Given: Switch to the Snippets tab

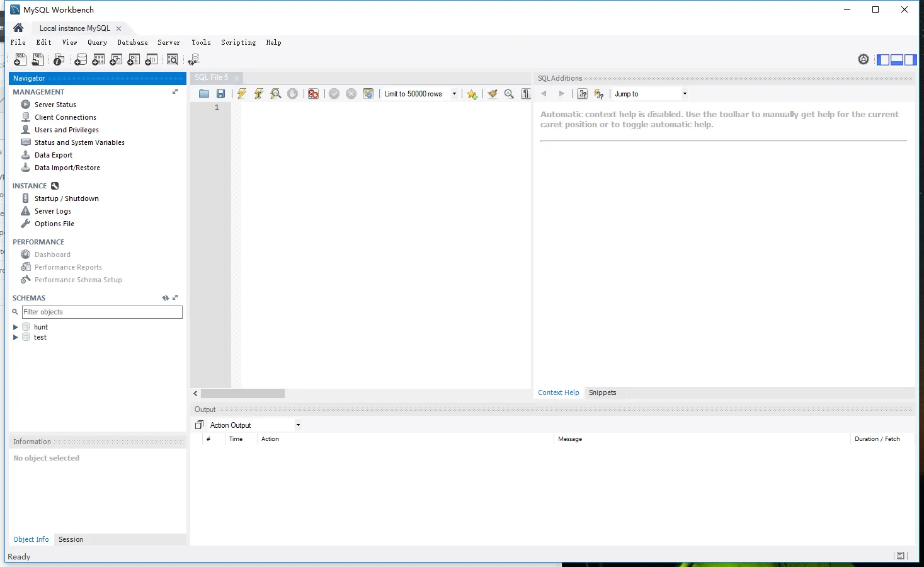Looking at the screenshot, I should click(602, 392).
